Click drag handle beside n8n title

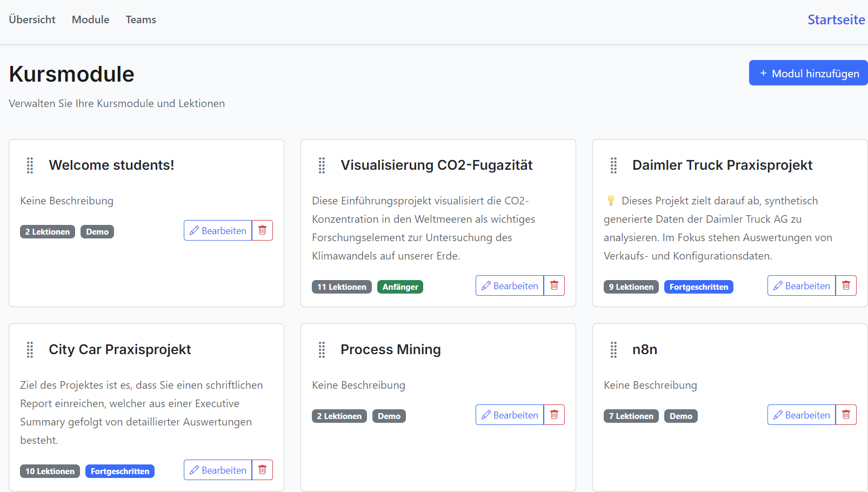tap(614, 350)
